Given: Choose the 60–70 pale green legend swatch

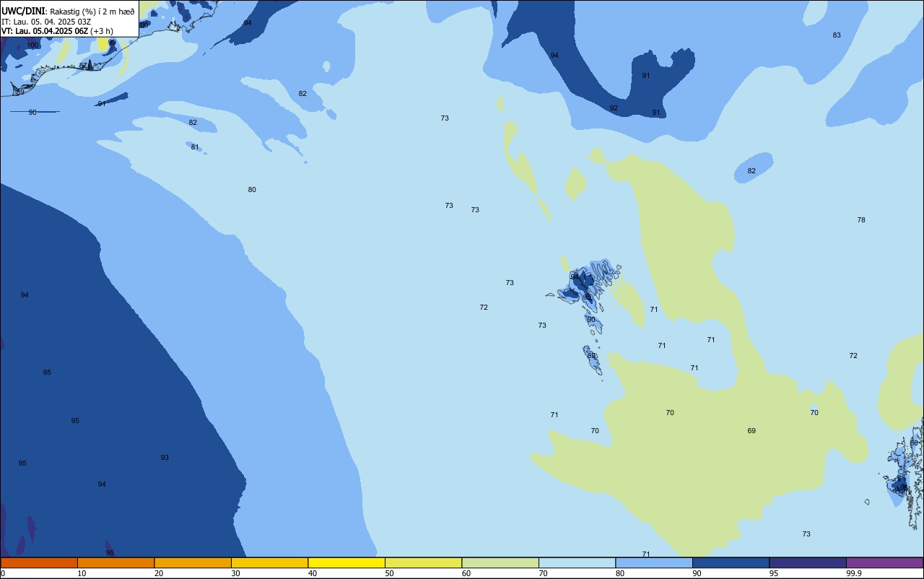Looking at the screenshot, I should (x=500, y=562).
